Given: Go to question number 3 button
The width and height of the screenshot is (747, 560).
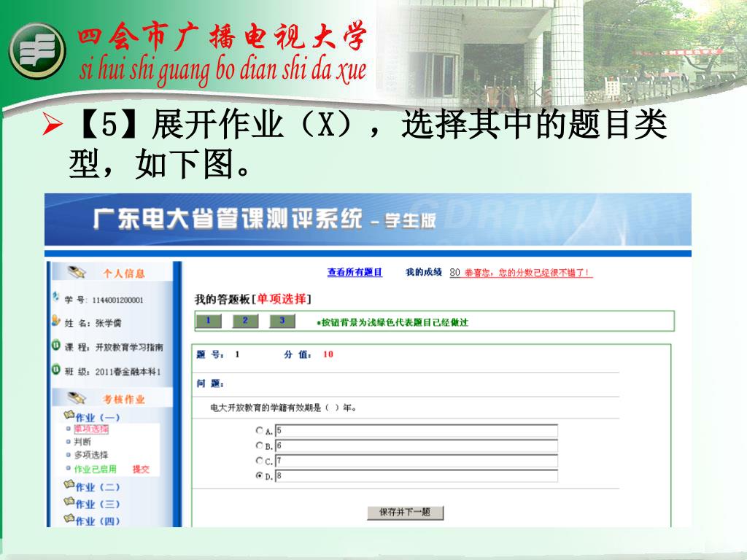Looking at the screenshot, I should (x=282, y=321).
